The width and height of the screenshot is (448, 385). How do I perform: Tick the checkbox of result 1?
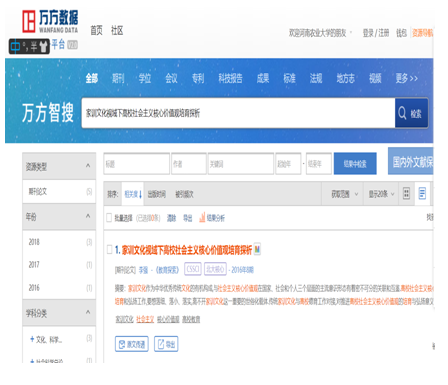coord(109,249)
